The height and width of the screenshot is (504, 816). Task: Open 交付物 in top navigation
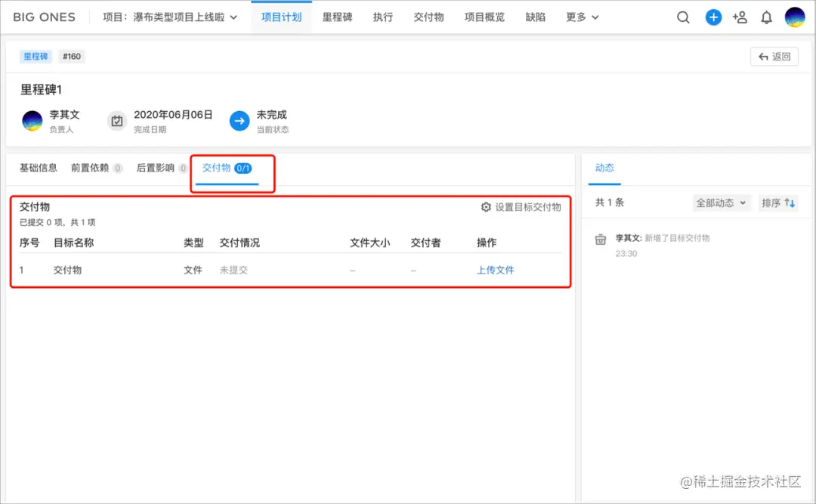tap(428, 17)
